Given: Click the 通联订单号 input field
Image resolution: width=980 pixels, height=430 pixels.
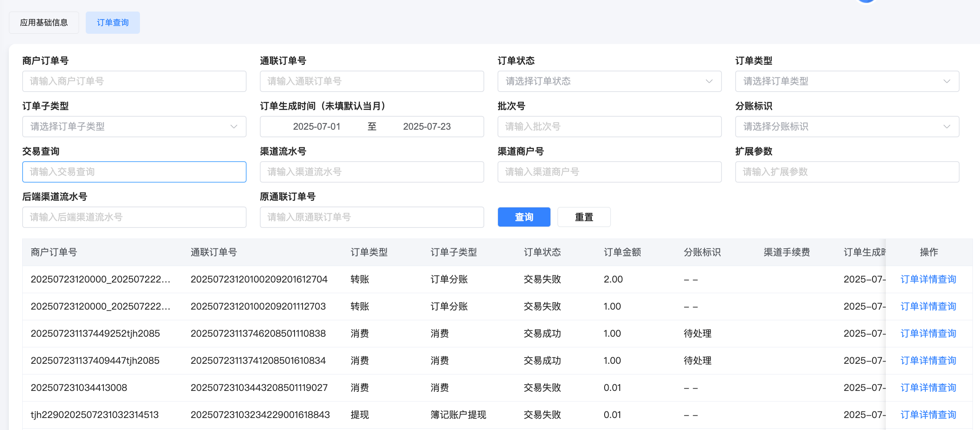Looking at the screenshot, I should 372,81.
